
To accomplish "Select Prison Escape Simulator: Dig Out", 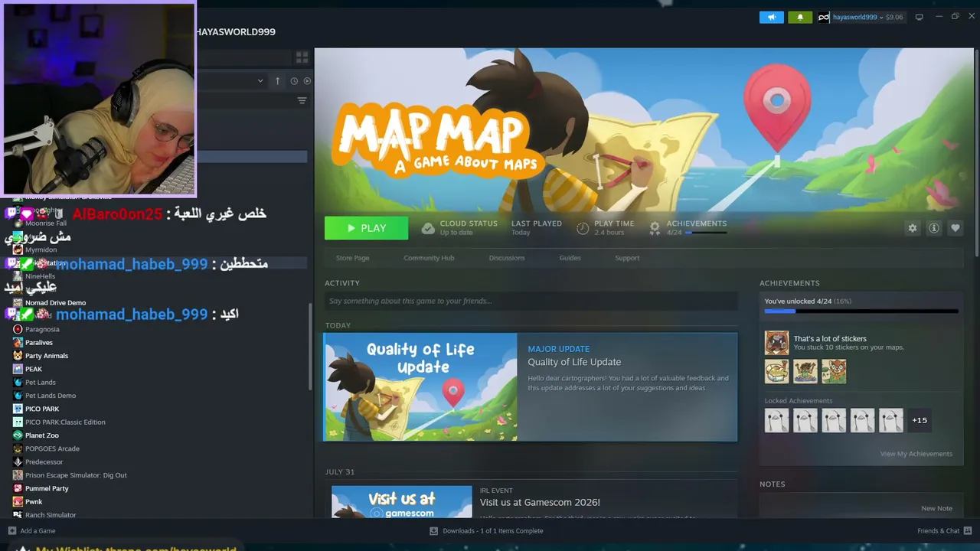I will click(x=76, y=475).
